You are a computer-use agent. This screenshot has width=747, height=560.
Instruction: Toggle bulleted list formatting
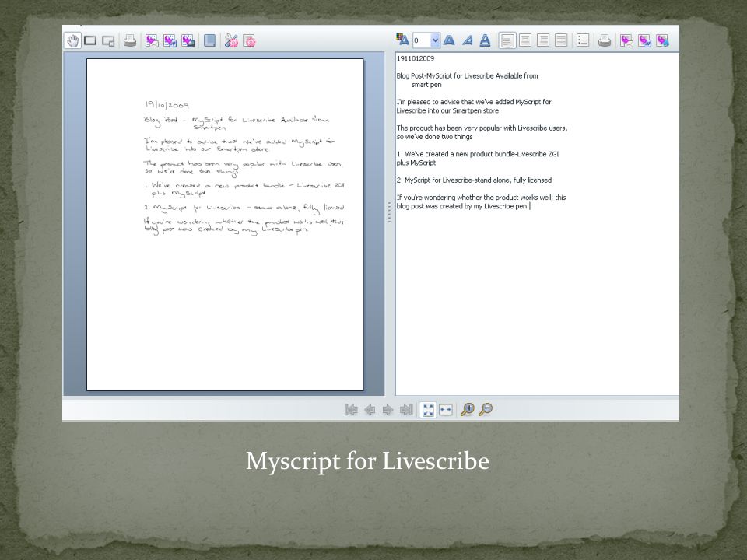pyautogui.click(x=583, y=40)
